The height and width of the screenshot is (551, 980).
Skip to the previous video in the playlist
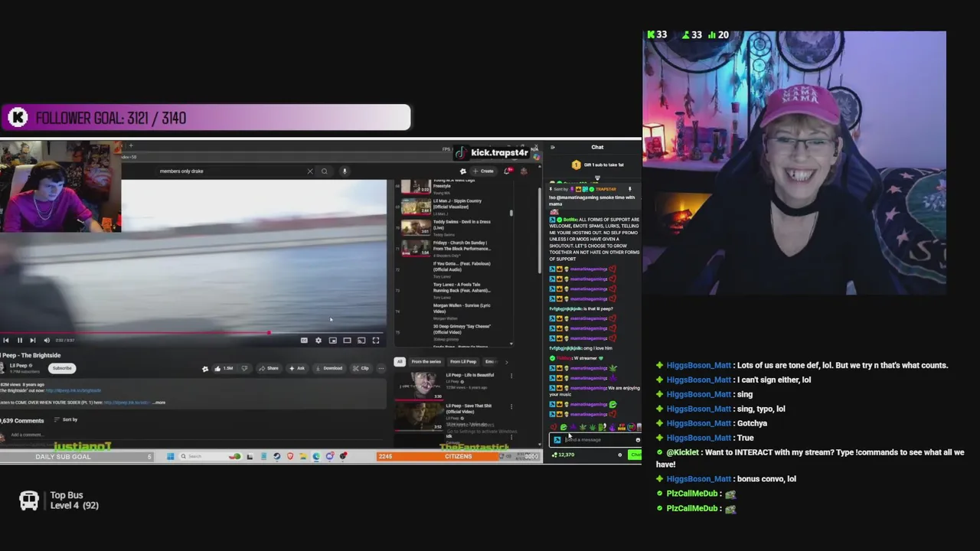[6, 341]
